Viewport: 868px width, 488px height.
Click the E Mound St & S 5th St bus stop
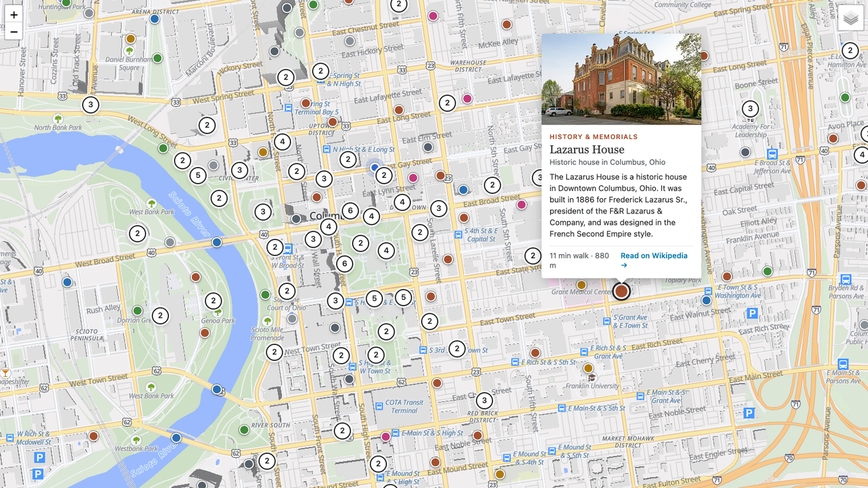552,451
